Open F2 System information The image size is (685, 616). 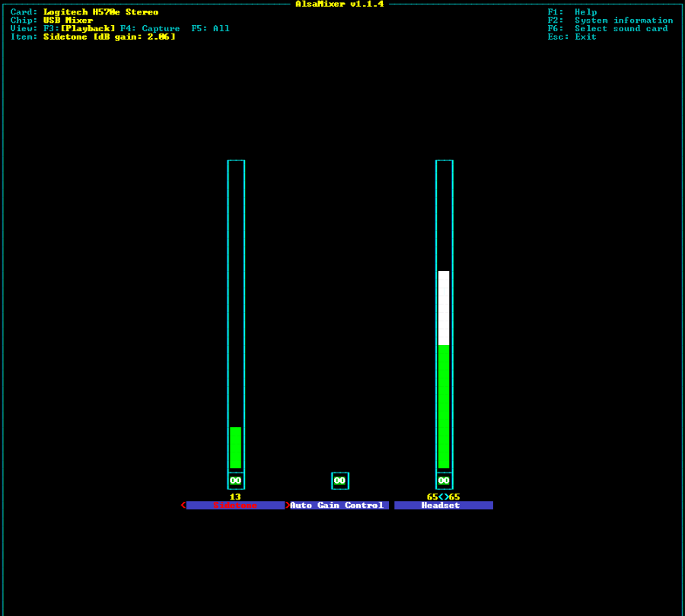point(610,21)
